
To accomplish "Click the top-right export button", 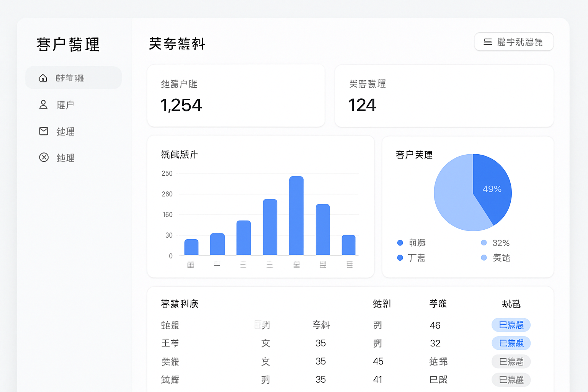I will pyautogui.click(x=514, y=42).
